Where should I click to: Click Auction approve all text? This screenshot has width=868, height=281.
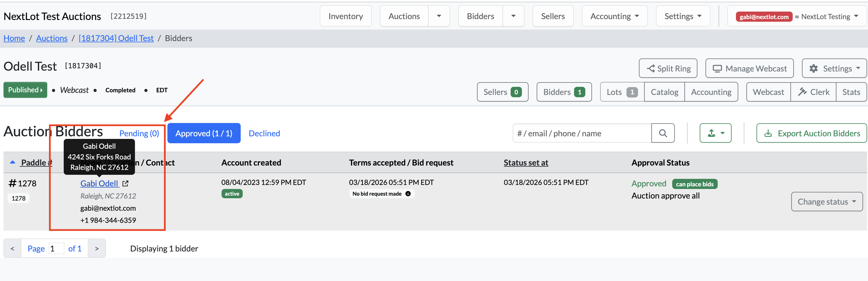[x=665, y=196]
